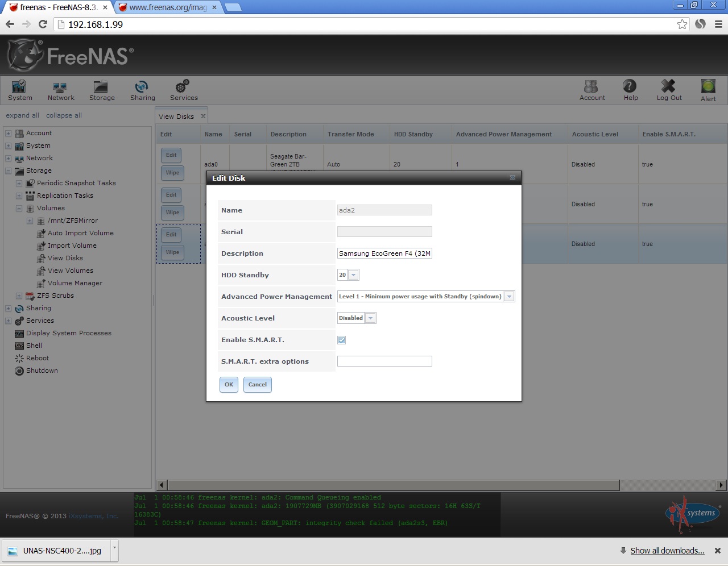Viewport: 728px width, 566px height.
Task: Switch to the View Disks tab
Action: [177, 116]
